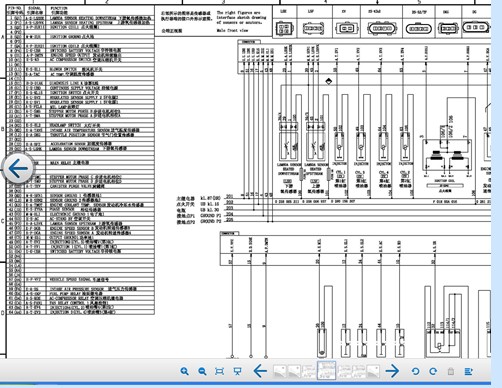This screenshot has width=502, height=388.
Task: Click the large round back arrow overlay
Action: coord(18,169)
